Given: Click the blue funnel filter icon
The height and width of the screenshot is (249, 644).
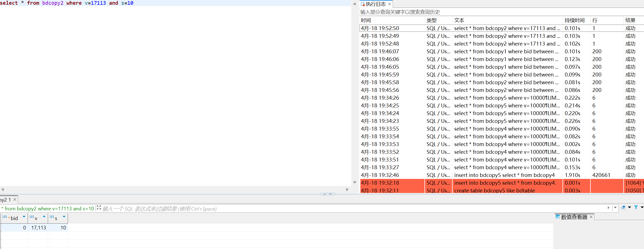Looking at the screenshot, I should (636, 208).
